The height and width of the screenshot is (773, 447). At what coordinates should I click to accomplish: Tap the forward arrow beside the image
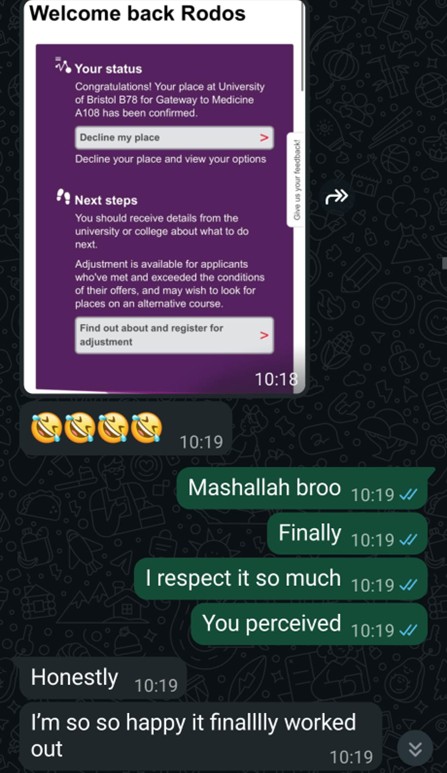click(337, 197)
